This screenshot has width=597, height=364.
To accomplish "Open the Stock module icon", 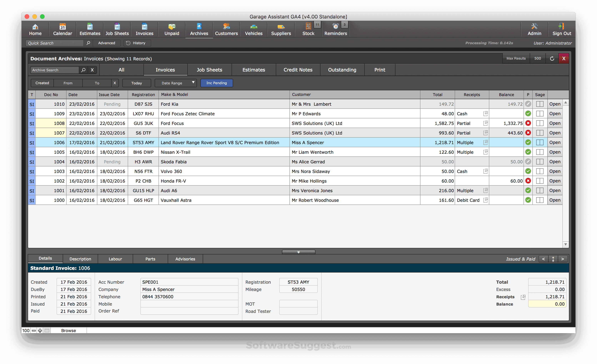I will tap(308, 26).
